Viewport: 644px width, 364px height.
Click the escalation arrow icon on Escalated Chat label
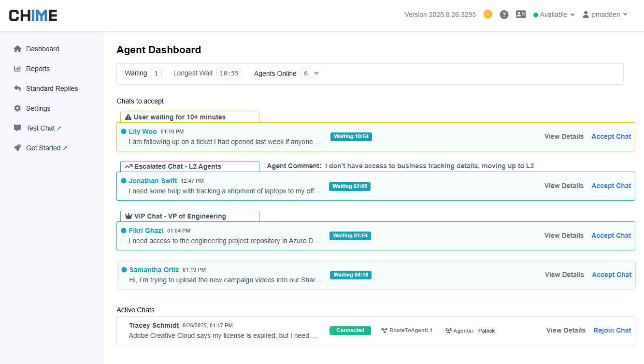coord(129,166)
